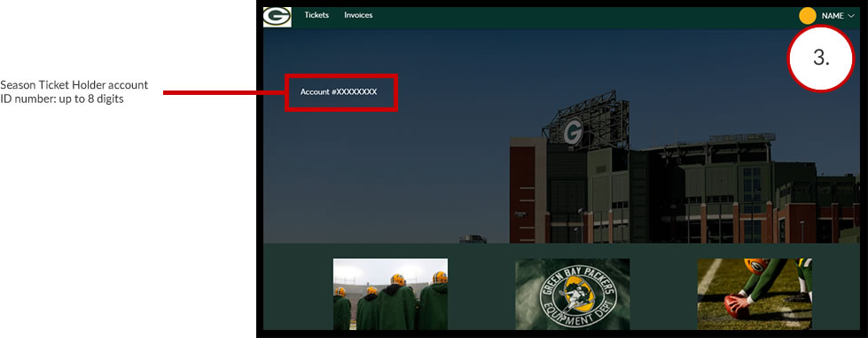
Task: Open the Tickets menu item
Action: (317, 15)
